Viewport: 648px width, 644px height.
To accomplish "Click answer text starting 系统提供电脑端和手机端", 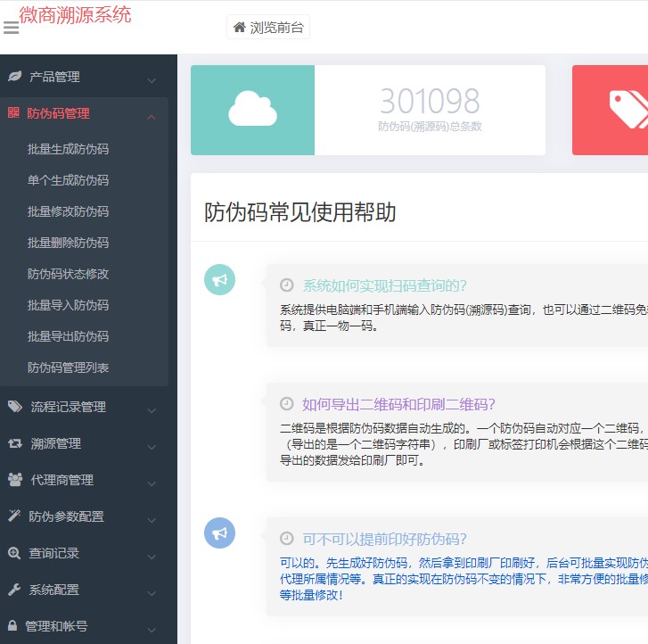I will (463, 318).
